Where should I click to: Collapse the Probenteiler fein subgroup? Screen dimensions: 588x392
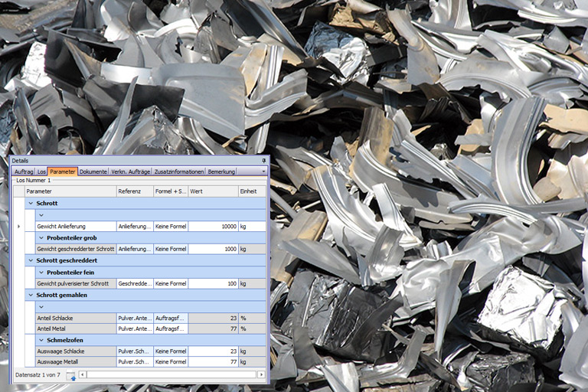coord(41,272)
